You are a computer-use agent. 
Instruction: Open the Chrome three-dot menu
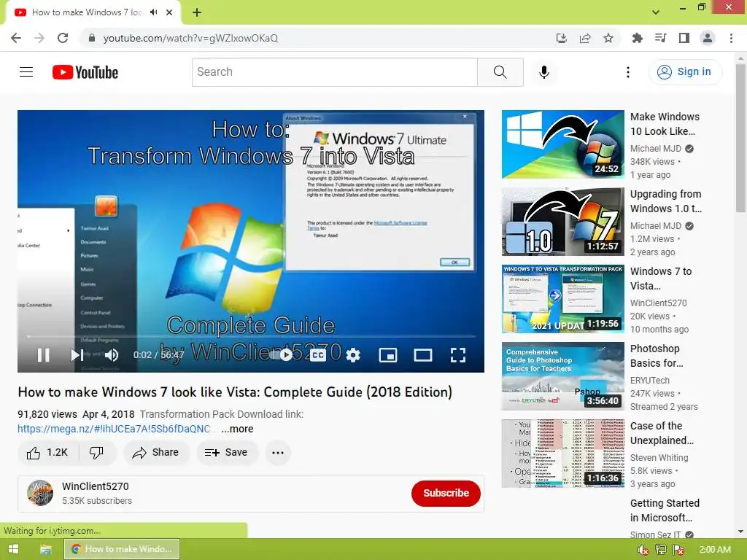(x=731, y=38)
